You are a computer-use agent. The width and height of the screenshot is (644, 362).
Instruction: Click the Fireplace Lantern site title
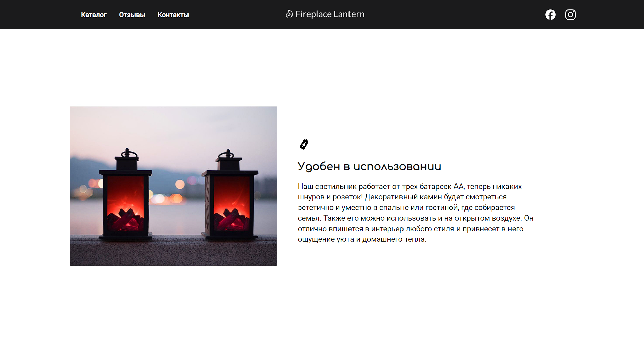330,14
